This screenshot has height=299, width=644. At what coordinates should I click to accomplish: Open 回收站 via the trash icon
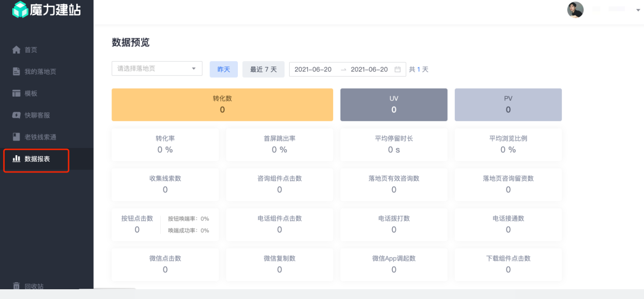[16, 286]
